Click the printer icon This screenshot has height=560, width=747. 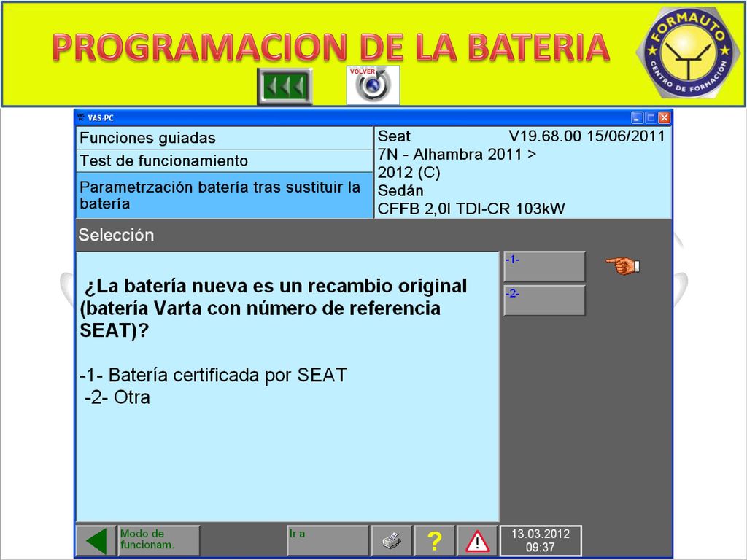pos(392,540)
